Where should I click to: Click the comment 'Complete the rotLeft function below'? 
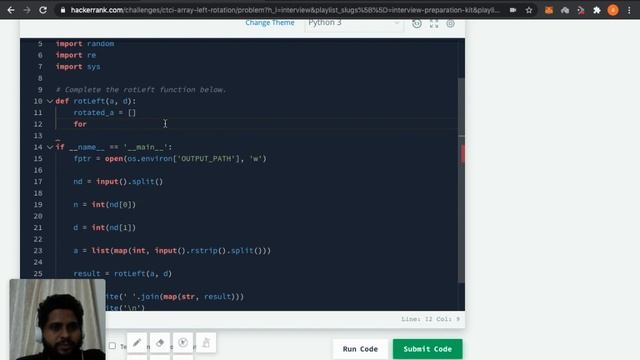141,90
